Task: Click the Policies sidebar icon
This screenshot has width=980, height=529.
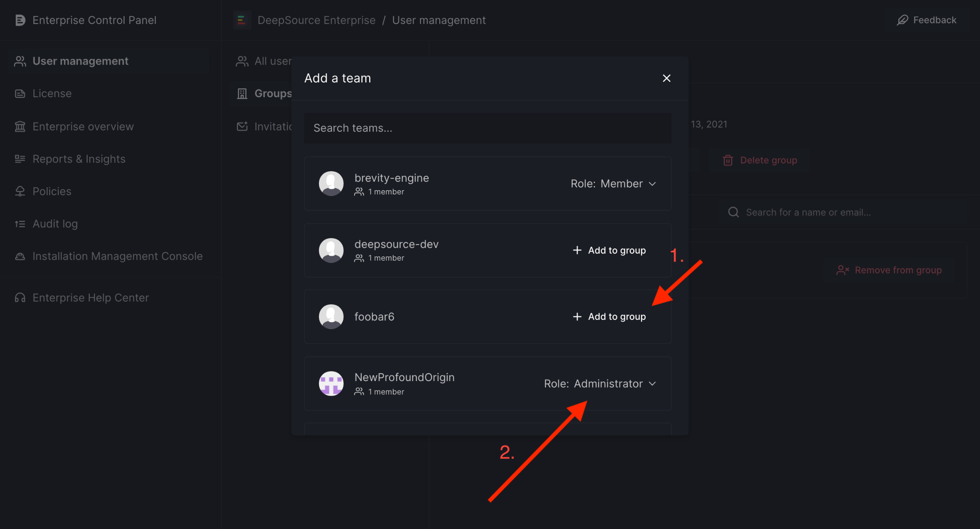Action: pyautogui.click(x=20, y=191)
